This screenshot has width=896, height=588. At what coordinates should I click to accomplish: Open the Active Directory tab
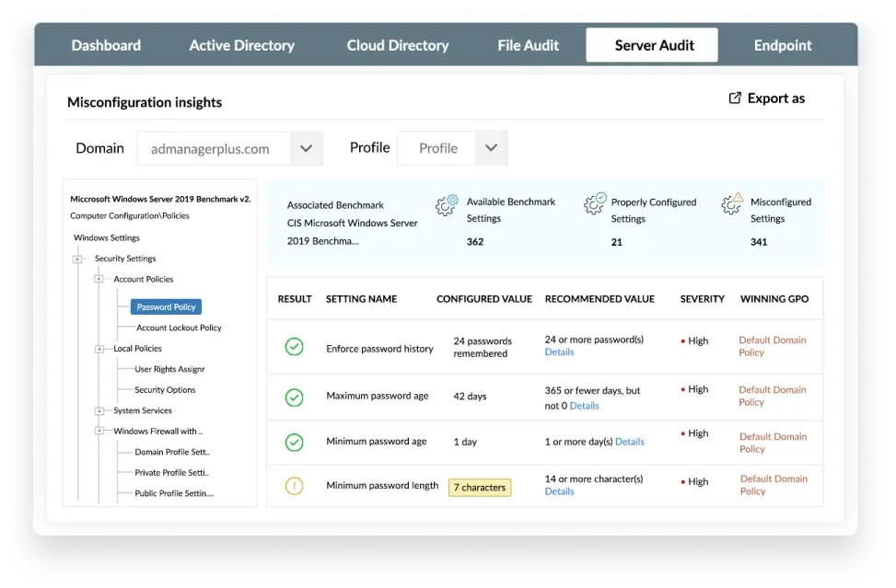(x=241, y=45)
